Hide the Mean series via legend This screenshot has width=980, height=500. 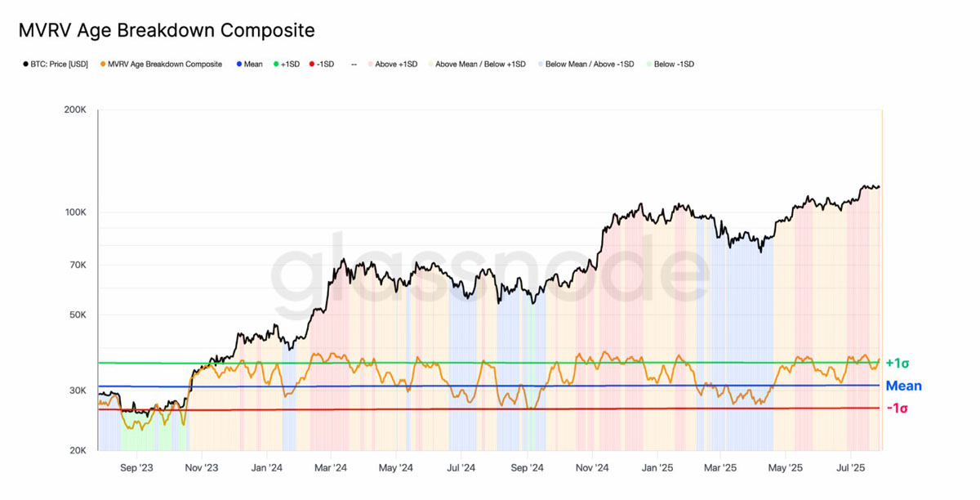[253, 64]
